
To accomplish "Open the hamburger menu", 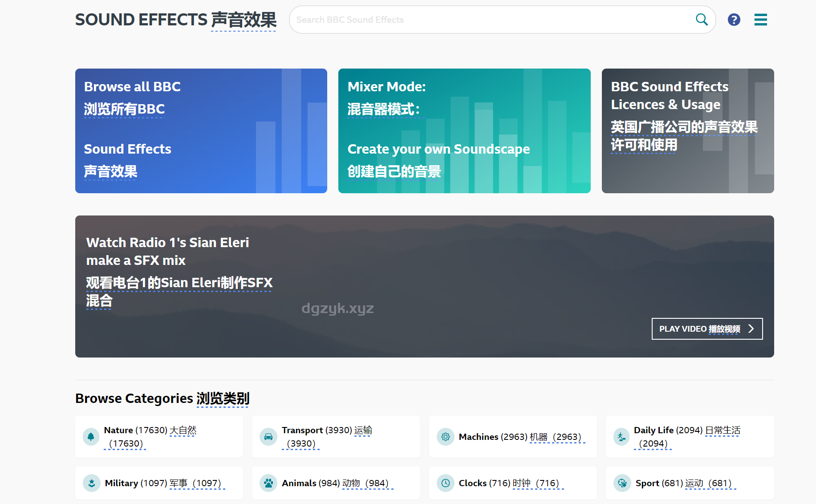I will (761, 20).
